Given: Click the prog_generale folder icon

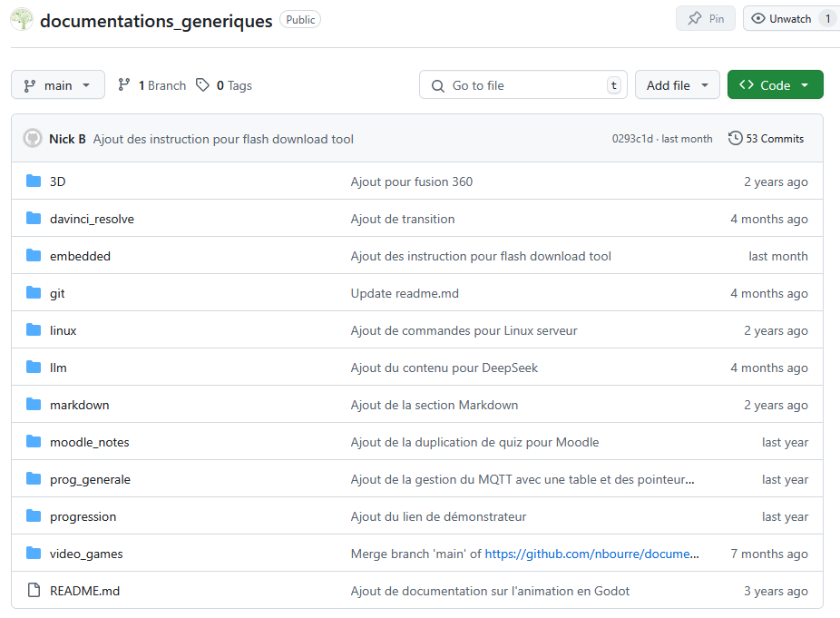Looking at the screenshot, I should [34, 479].
